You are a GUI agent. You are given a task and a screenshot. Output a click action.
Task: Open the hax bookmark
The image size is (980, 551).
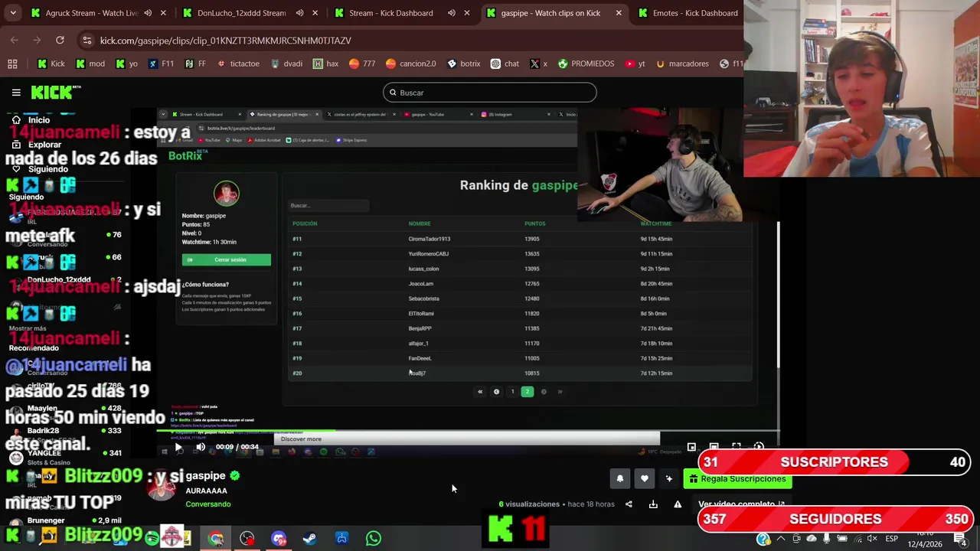[x=325, y=64]
